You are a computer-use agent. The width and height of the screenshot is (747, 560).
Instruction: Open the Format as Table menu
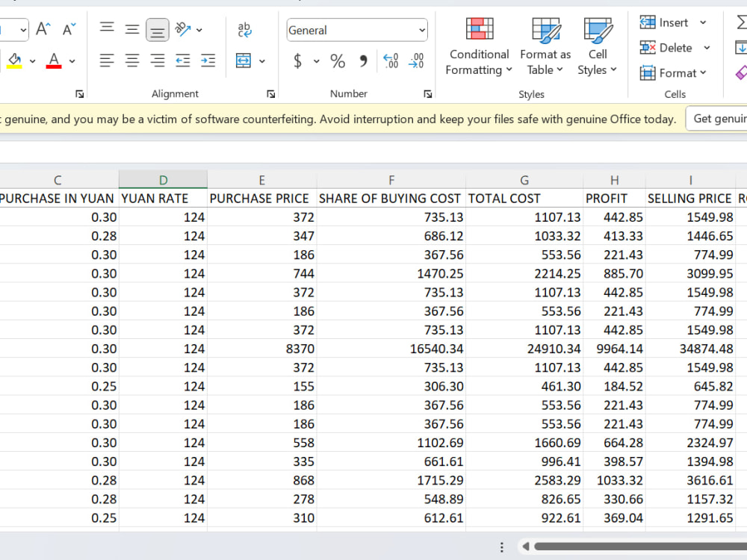point(545,46)
